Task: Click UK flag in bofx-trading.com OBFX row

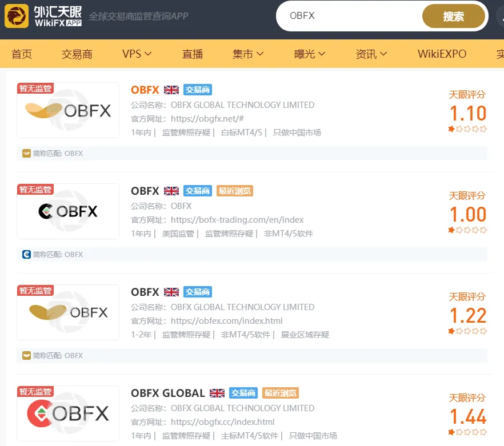Action: (171, 191)
